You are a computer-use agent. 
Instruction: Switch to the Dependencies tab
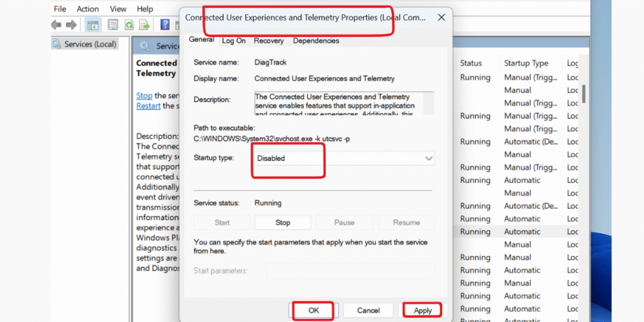(316, 41)
